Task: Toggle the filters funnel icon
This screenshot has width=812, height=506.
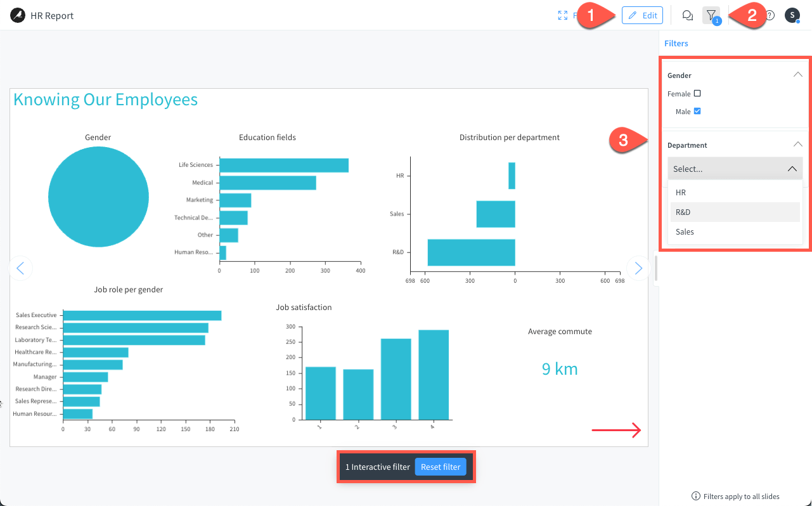Action: (x=711, y=15)
